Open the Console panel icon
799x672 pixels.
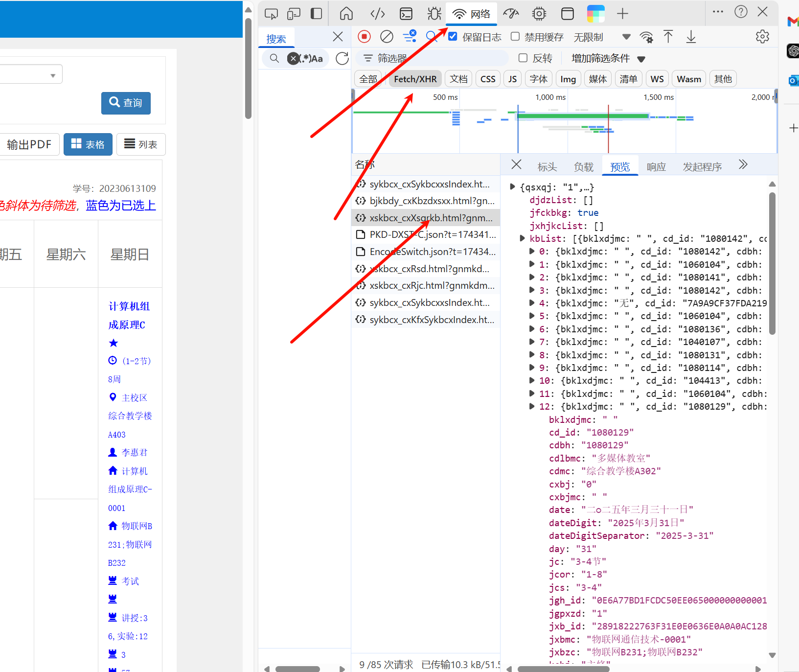(406, 14)
